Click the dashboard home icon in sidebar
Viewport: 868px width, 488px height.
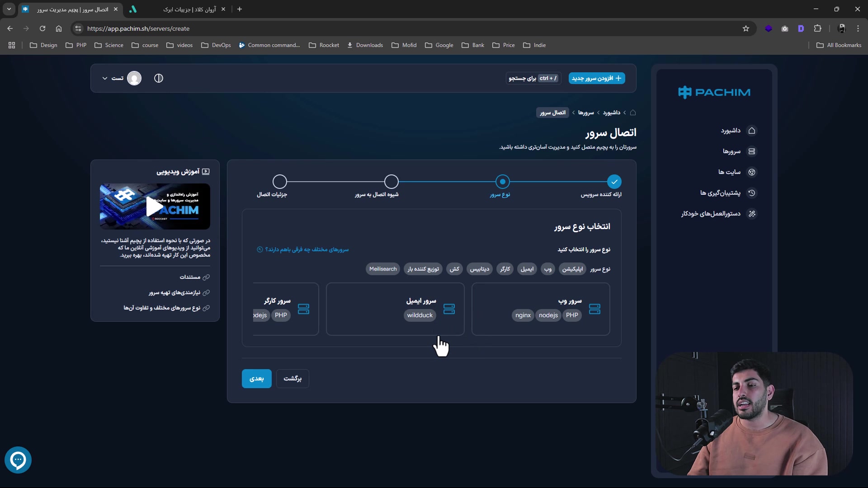coord(752,131)
